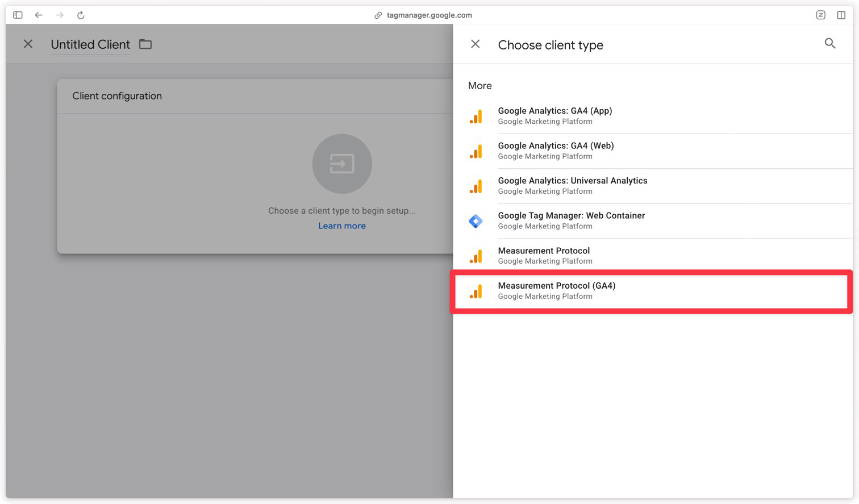Open the reader or page settings icon
This screenshot has width=859, height=504.
820,15
